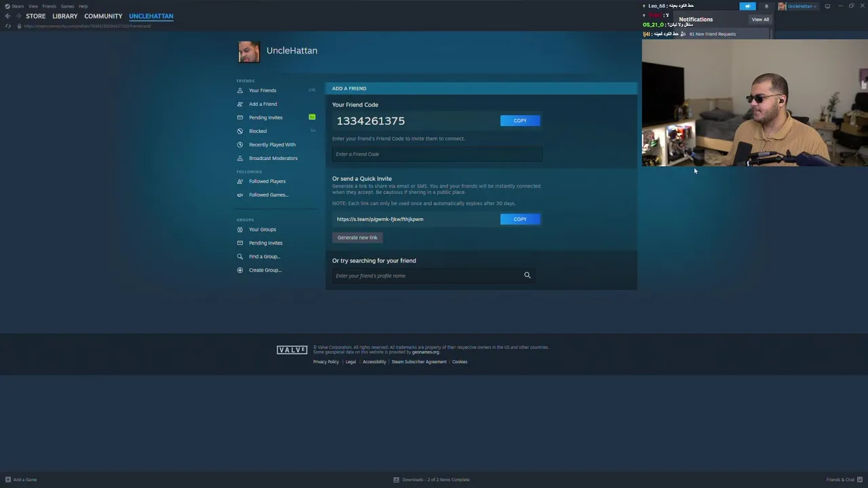Click the Blocked circle-slash icon
868x488 pixels.
coord(240,131)
